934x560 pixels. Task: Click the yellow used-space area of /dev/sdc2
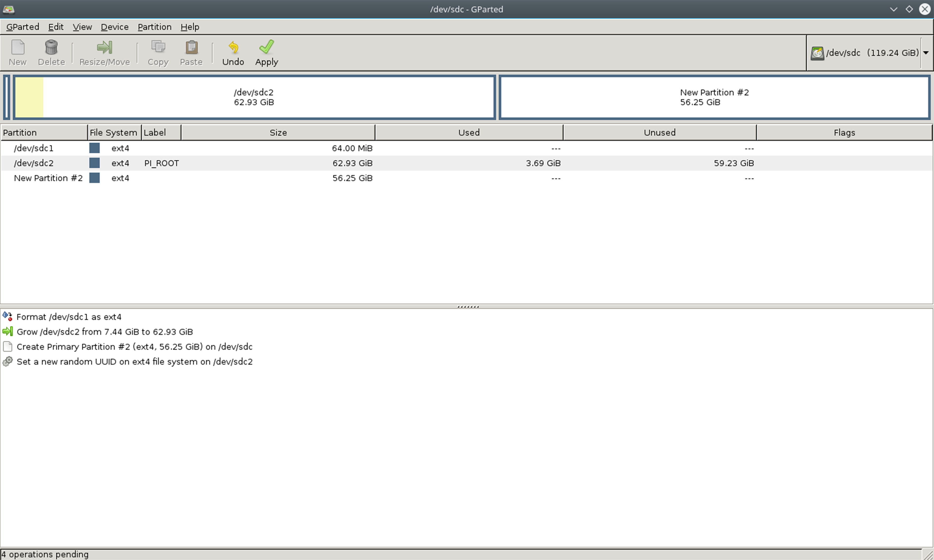pyautogui.click(x=29, y=97)
